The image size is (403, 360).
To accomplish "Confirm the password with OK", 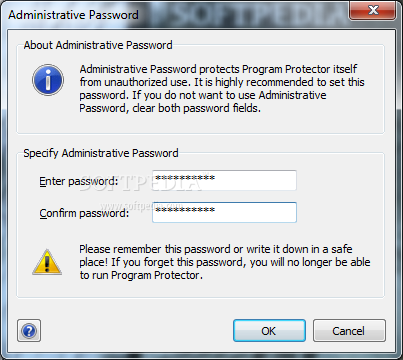I will click(269, 331).
